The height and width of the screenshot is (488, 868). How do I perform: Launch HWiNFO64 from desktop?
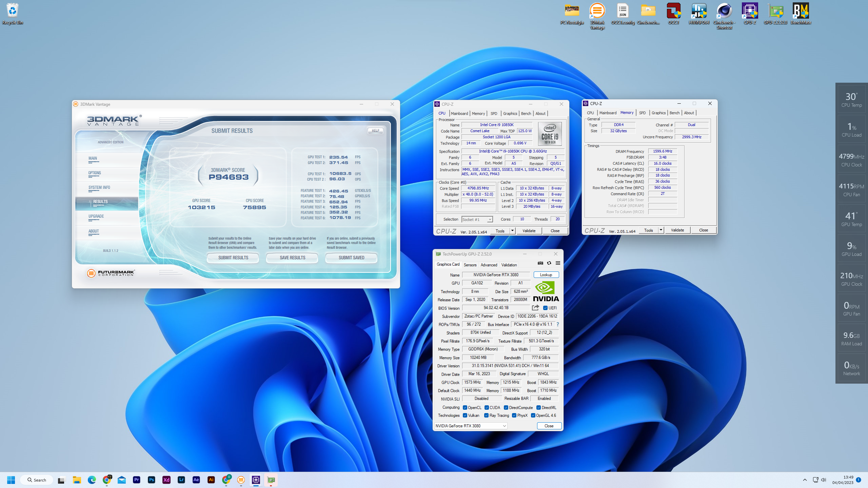click(699, 14)
